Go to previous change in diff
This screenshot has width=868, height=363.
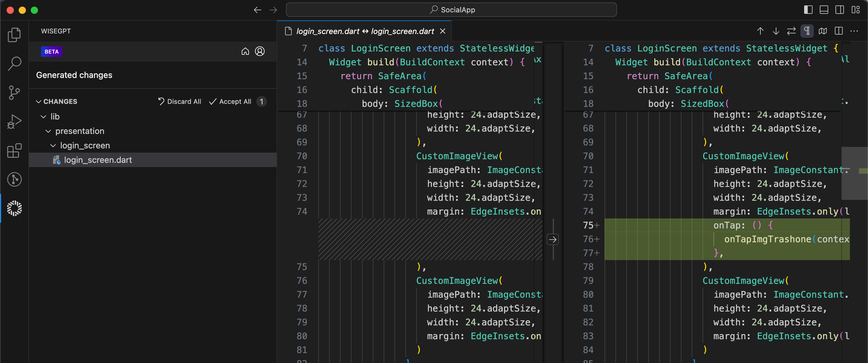760,31
